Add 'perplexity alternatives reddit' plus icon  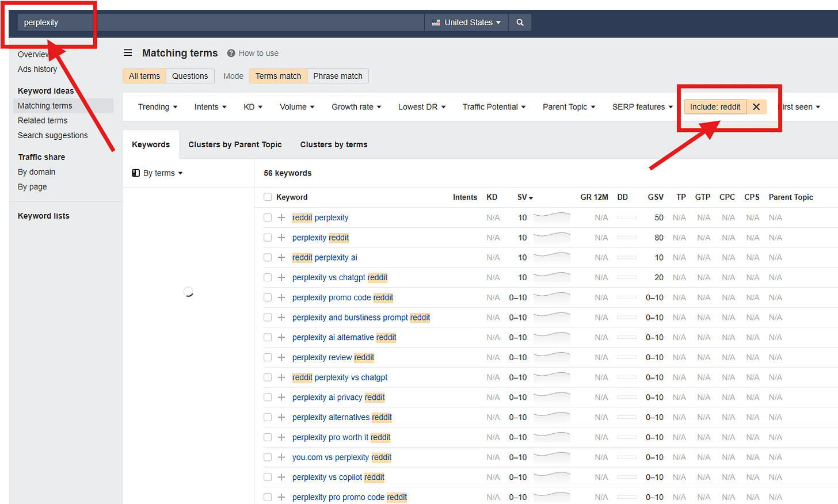coord(281,417)
